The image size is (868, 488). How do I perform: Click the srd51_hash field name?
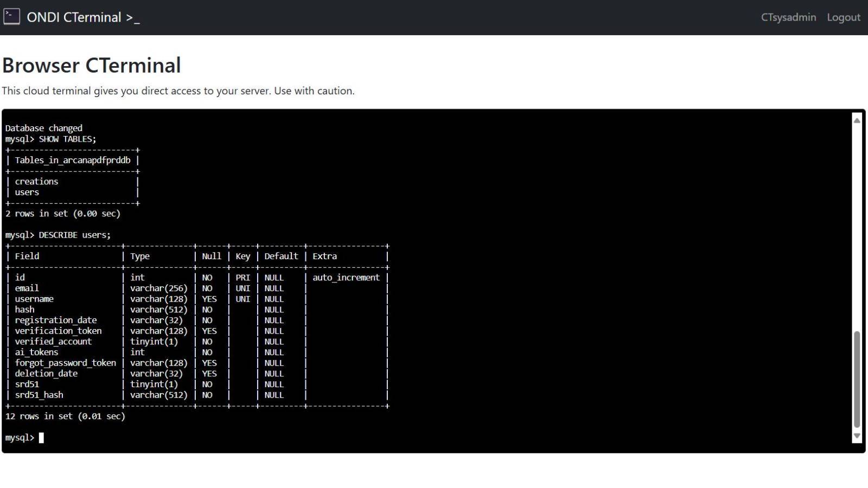pos(39,395)
